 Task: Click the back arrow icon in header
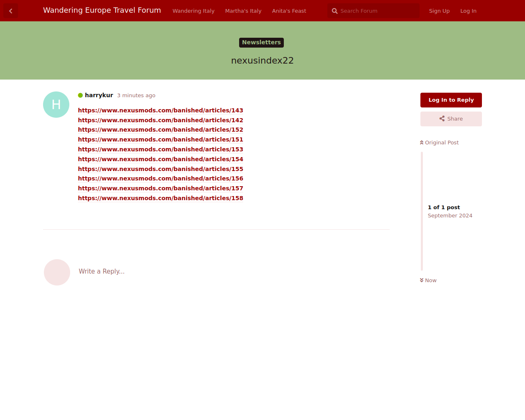click(x=11, y=11)
